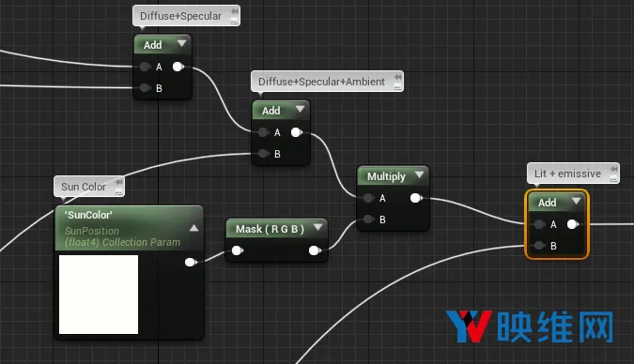634x364 pixels.
Task: Click output pin of Diffuse+Specular Add node
Action: pos(178,67)
